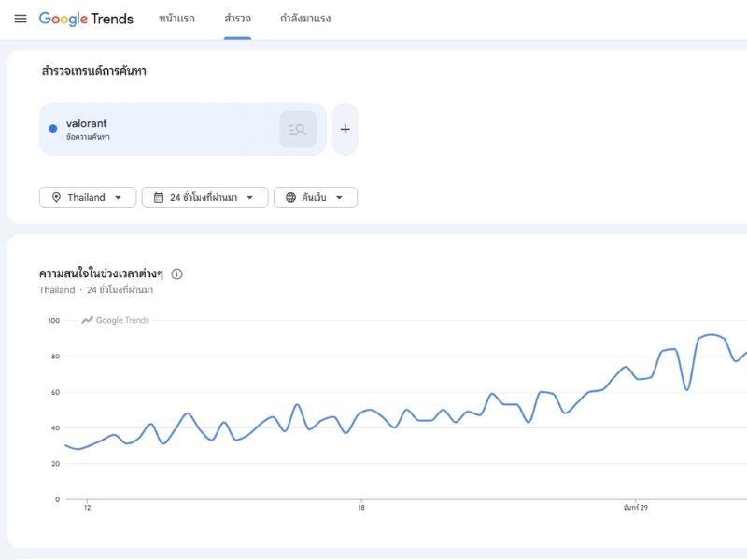
Task: Click the ข้อความค้นหา subtitle under valorant
Action: pos(88,137)
